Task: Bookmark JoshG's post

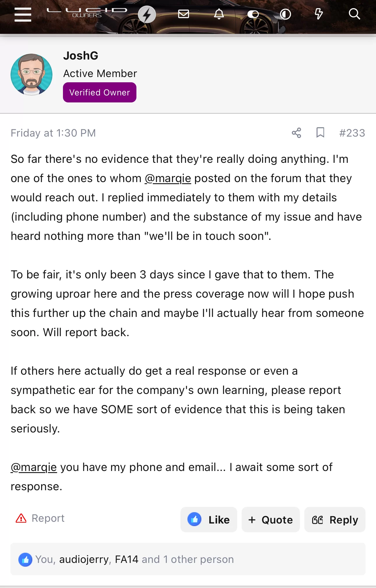Action: (x=320, y=132)
